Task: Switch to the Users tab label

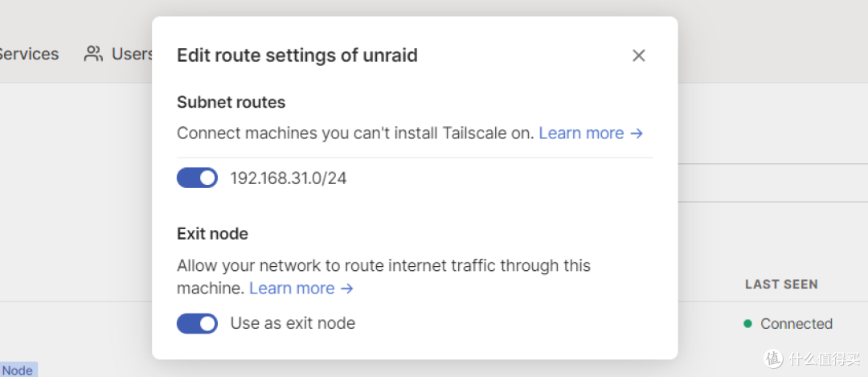Action: tap(132, 54)
